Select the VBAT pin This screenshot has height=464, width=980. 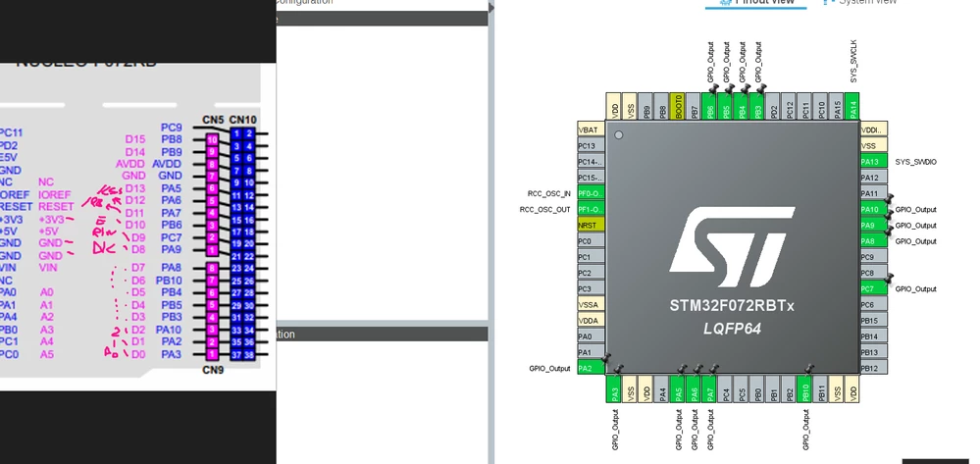592,129
